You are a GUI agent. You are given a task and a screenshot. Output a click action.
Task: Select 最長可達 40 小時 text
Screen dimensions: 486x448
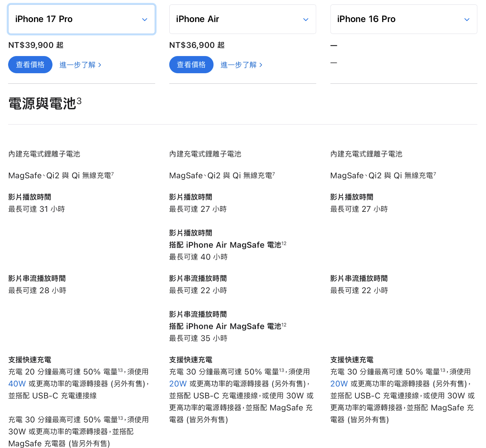click(198, 257)
